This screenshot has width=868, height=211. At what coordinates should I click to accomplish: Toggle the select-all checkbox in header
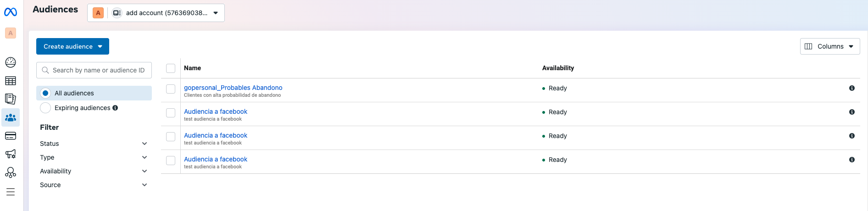(171, 68)
